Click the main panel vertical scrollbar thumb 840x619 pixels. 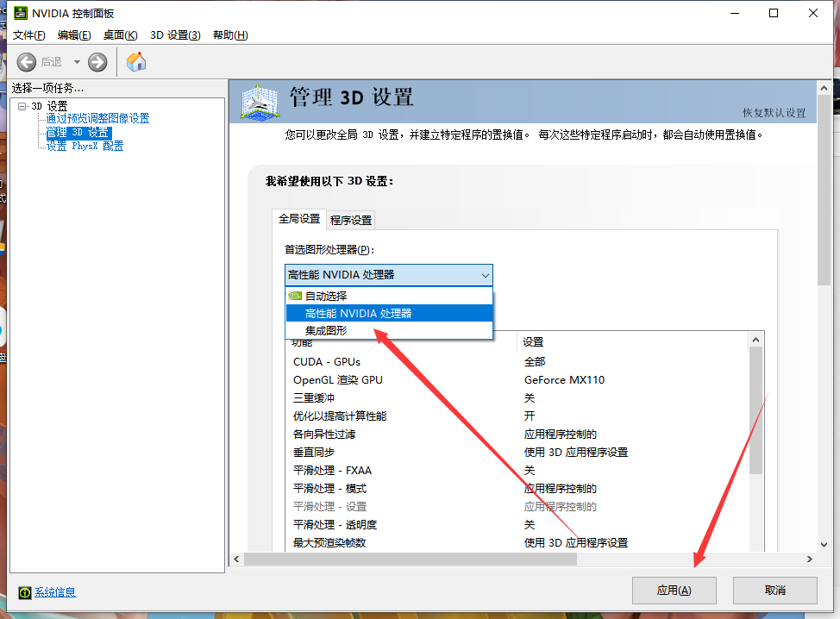coord(824,191)
